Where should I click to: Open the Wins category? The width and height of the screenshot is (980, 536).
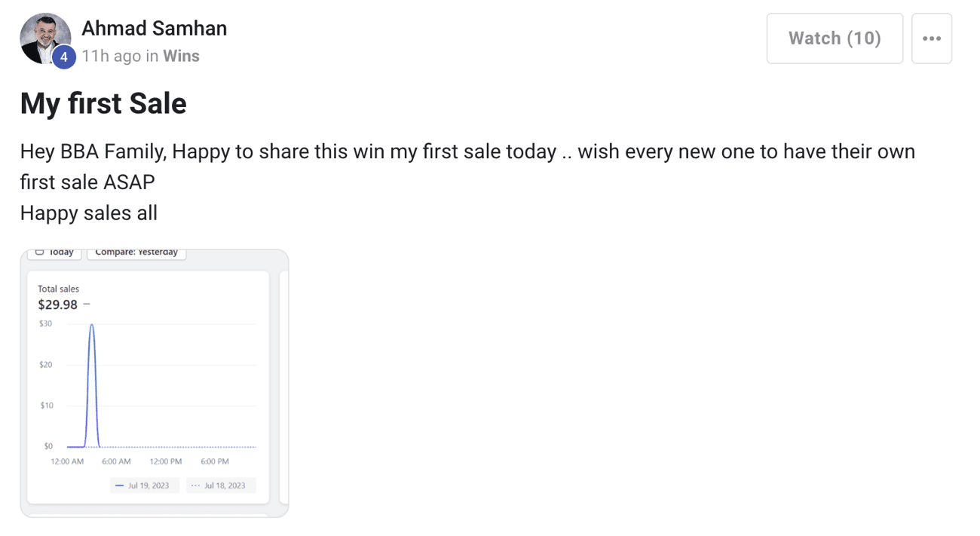pos(181,56)
